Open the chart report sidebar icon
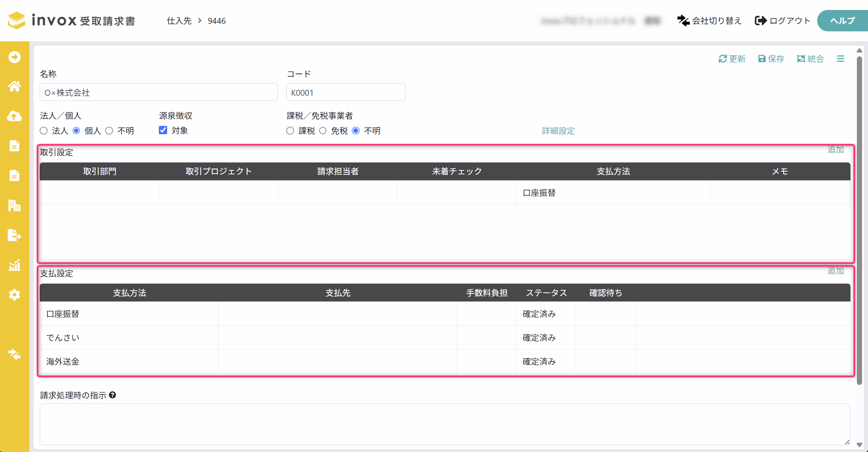Screen dimensions: 868x452 (14, 265)
